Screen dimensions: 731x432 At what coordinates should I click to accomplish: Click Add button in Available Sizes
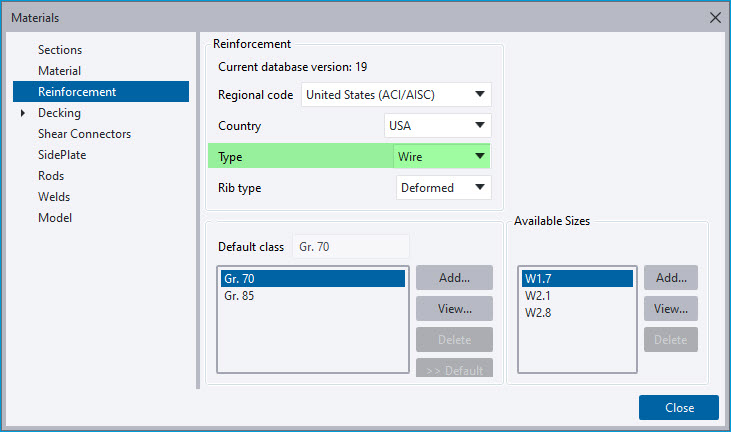point(671,278)
